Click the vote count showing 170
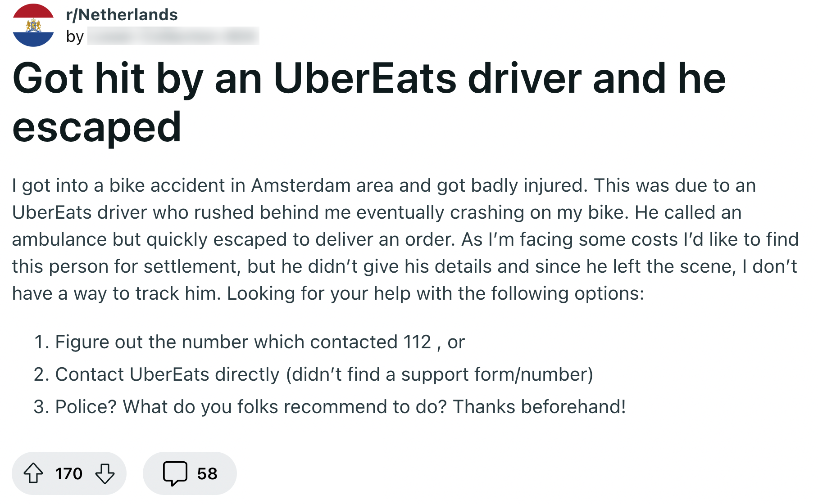 coord(68,473)
